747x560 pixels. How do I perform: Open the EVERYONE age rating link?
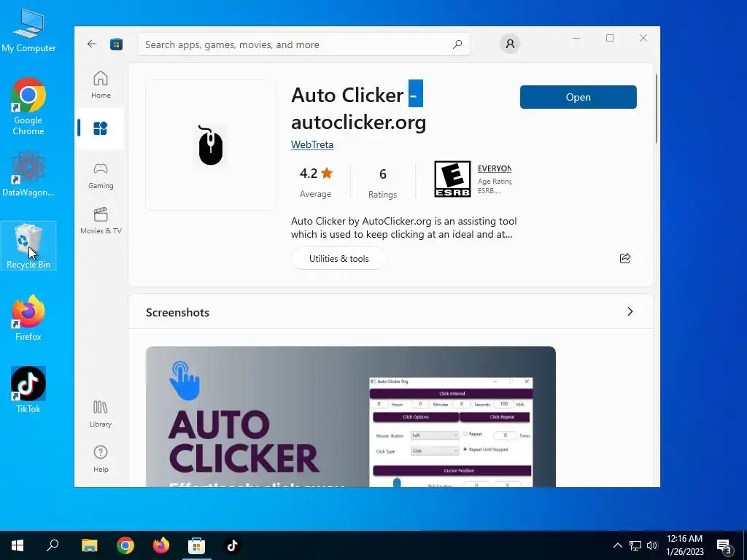(495, 168)
